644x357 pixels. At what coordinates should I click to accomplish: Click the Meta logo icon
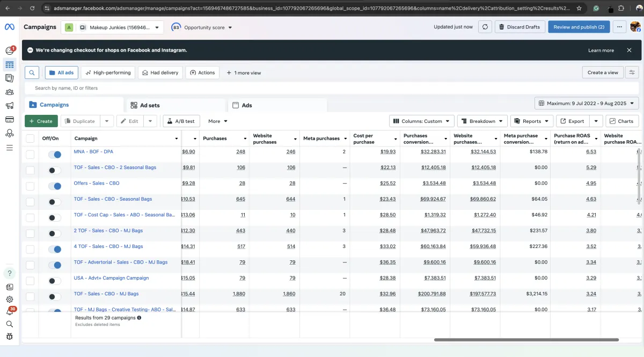pos(9,27)
